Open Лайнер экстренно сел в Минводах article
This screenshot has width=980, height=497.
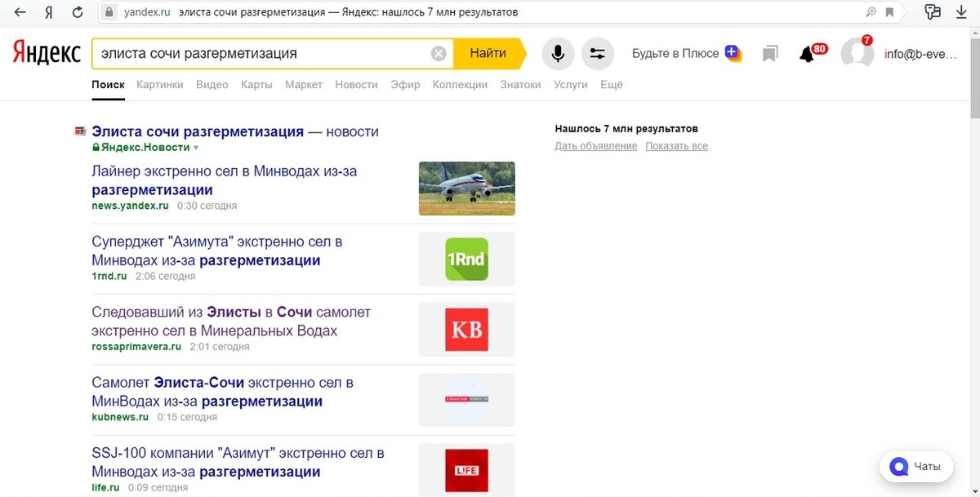click(x=225, y=180)
